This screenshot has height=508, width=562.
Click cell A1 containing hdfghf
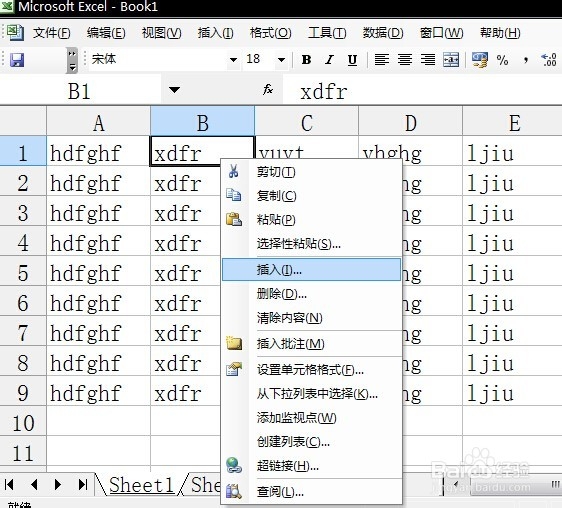[x=99, y=151]
